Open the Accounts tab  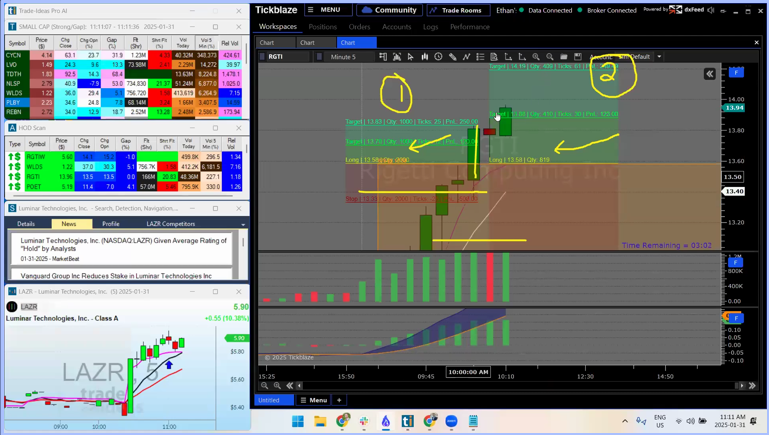(x=396, y=27)
